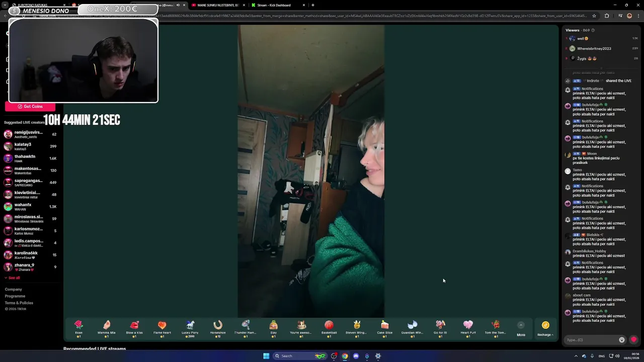Open the Chrome extensions puzzle icon
644x362 pixels.
(607, 16)
